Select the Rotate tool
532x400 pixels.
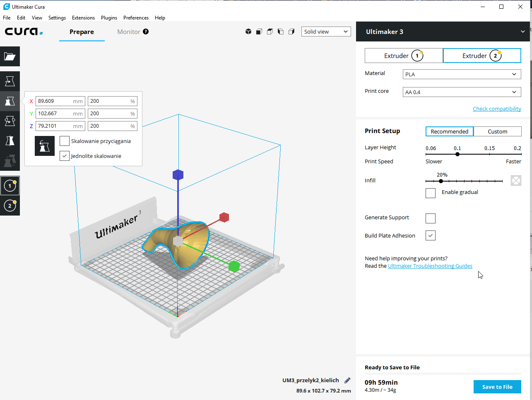[10, 121]
